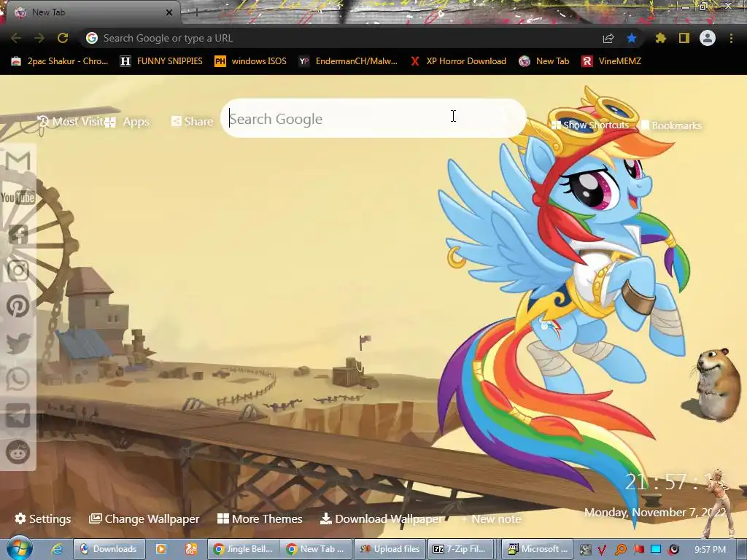Open the Windows Start orb

pos(19,548)
